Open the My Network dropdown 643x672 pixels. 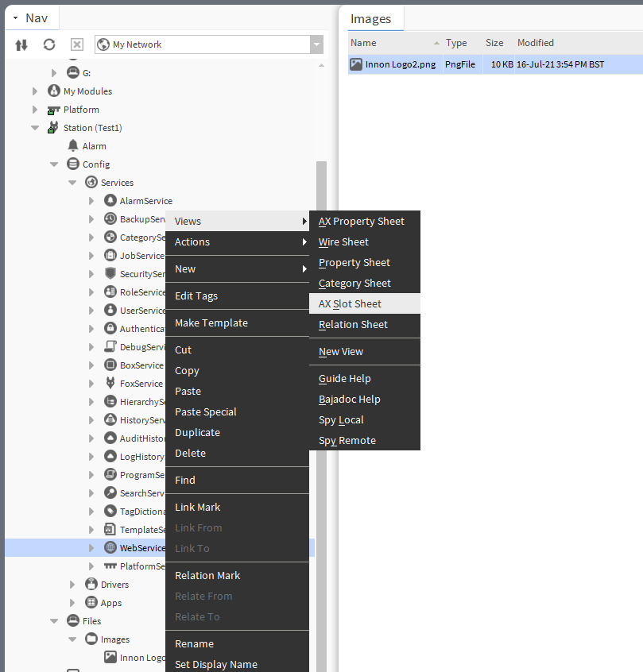point(317,45)
